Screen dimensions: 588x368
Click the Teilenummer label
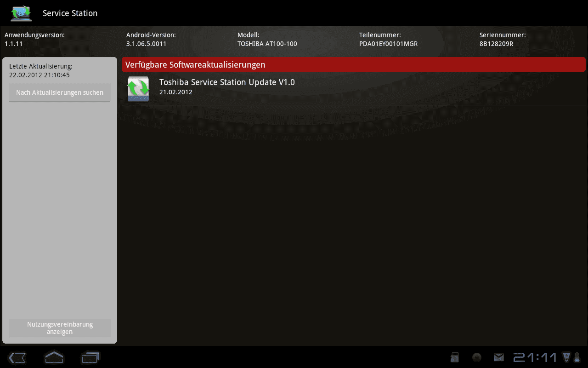point(380,35)
